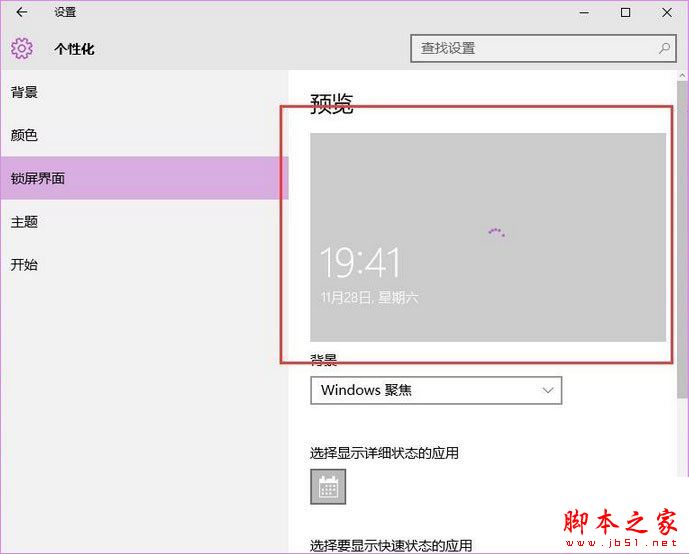
Task: Click the vertical scrollbar on the right
Action: tap(682, 300)
